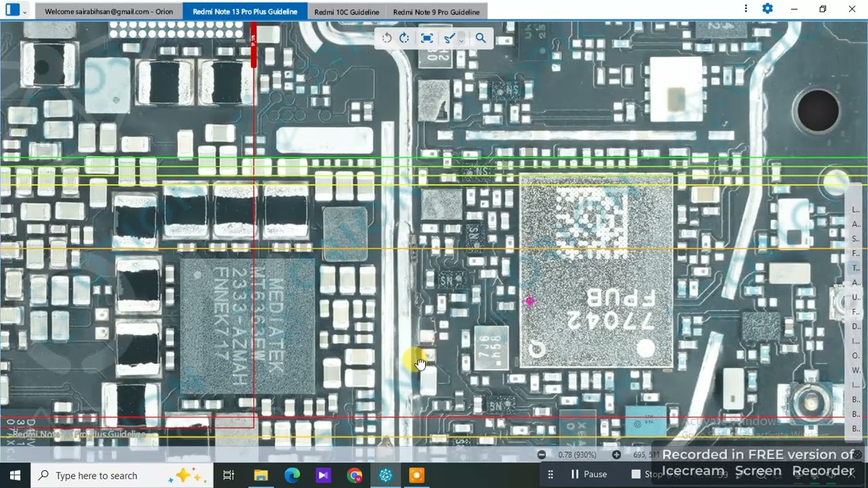Switch to Redmi 10C Guideline tab
868x488 pixels.
pos(347,12)
